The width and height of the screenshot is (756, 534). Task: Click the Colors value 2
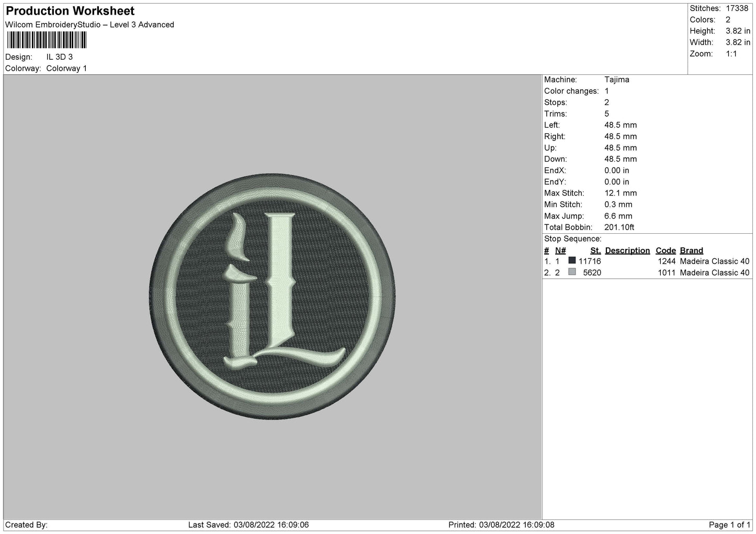click(x=728, y=20)
